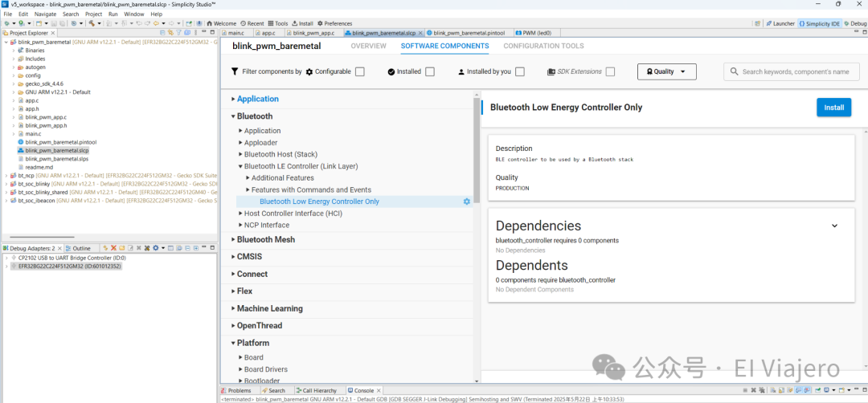Close the blink_pwm_baremetal.slcp editor tab
Image resolution: width=868 pixels, height=403 pixels.
pyautogui.click(x=420, y=33)
